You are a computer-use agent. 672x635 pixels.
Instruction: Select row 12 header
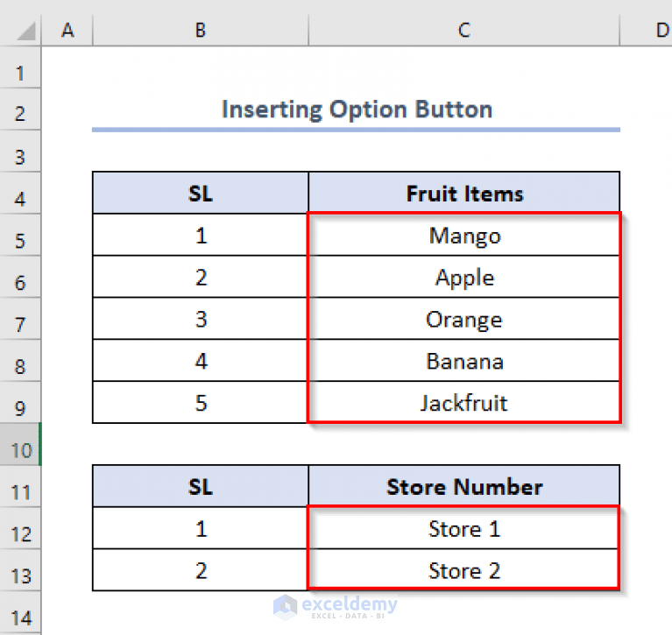pos(20,529)
